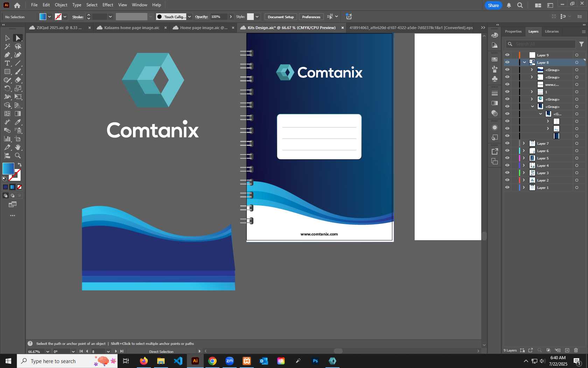588x368 pixels.
Task: Select the Rotate tool
Action: click(x=7, y=88)
